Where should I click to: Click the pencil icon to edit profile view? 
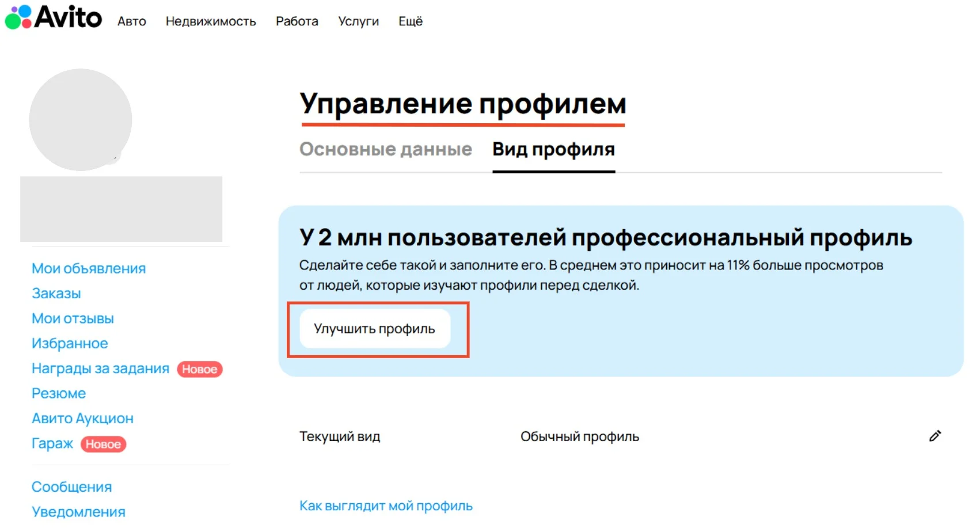pyautogui.click(x=935, y=436)
